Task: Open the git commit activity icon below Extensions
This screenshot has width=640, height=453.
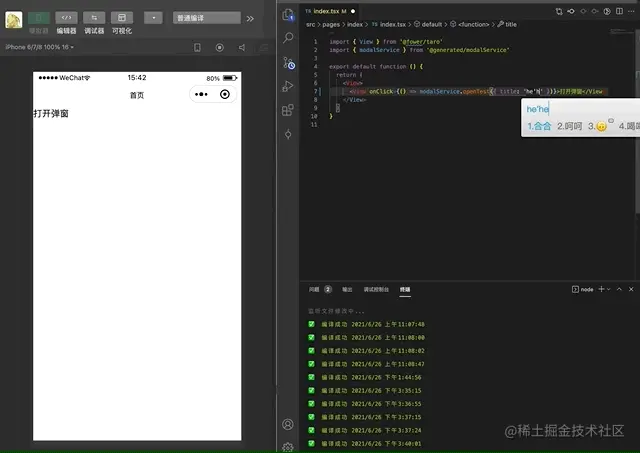Action: pyautogui.click(x=288, y=134)
